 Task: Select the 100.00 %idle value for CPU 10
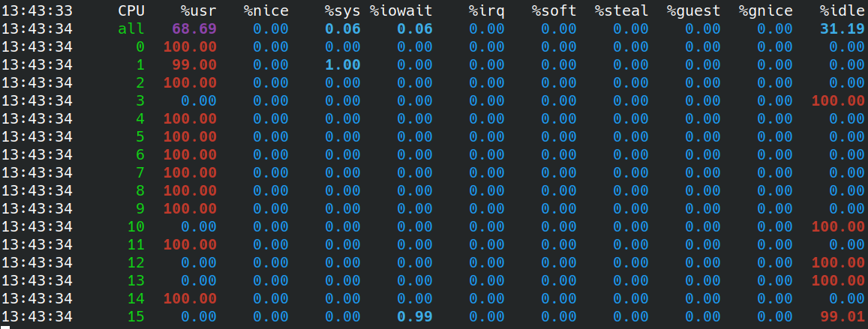tap(837, 227)
